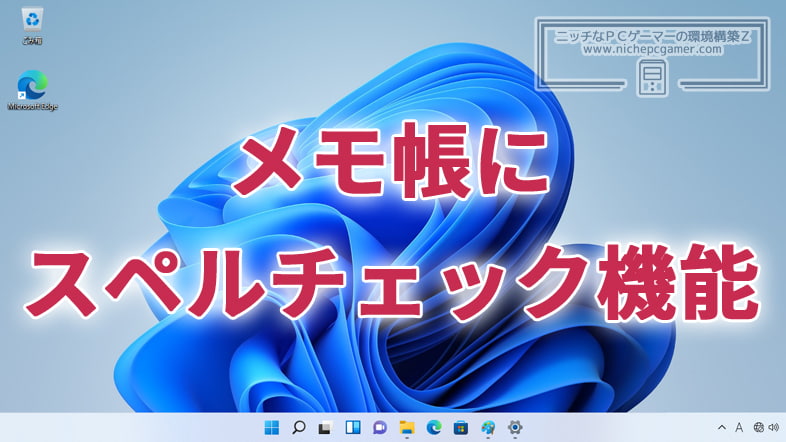Open Microsoft Store from the taskbar
The width and height of the screenshot is (786, 442).
[x=461, y=427]
